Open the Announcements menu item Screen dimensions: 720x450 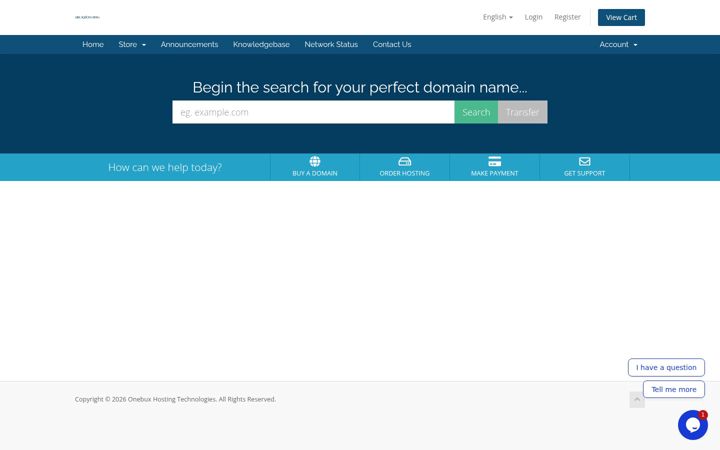[x=189, y=45]
